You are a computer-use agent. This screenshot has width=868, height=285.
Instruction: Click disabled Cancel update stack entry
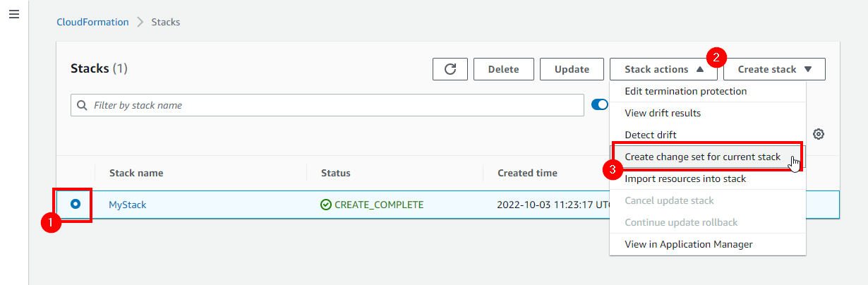pos(708,200)
